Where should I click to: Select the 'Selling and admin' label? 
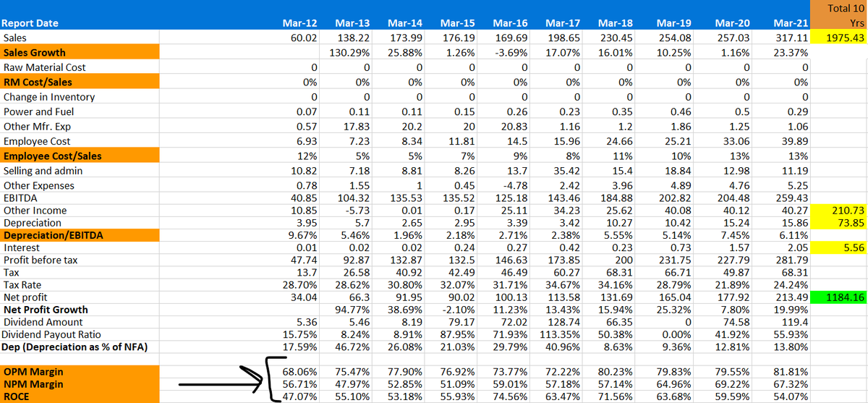point(43,171)
